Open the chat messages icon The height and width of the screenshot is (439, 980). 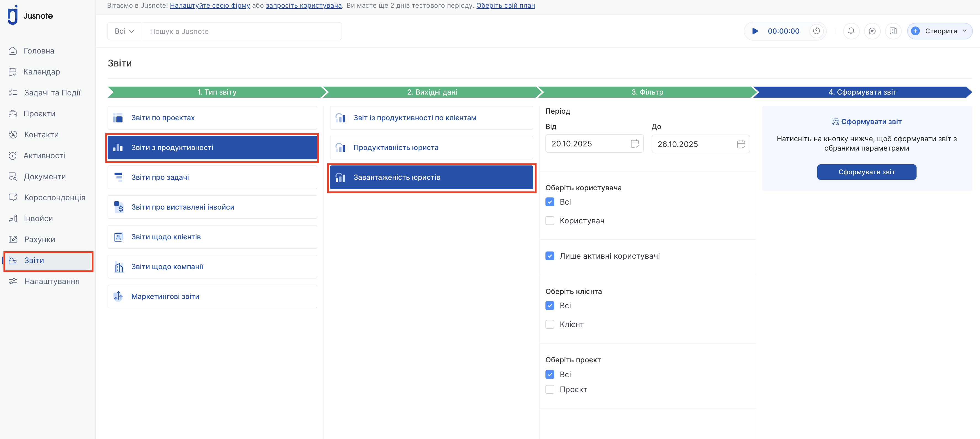(872, 31)
